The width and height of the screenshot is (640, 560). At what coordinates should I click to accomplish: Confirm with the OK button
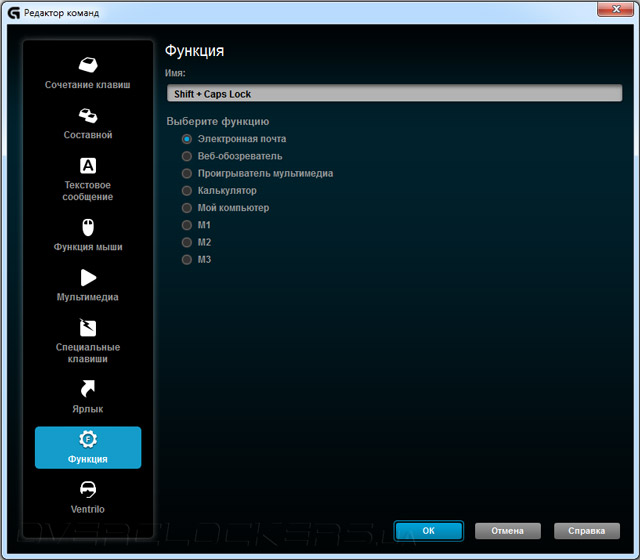pyautogui.click(x=429, y=531)
